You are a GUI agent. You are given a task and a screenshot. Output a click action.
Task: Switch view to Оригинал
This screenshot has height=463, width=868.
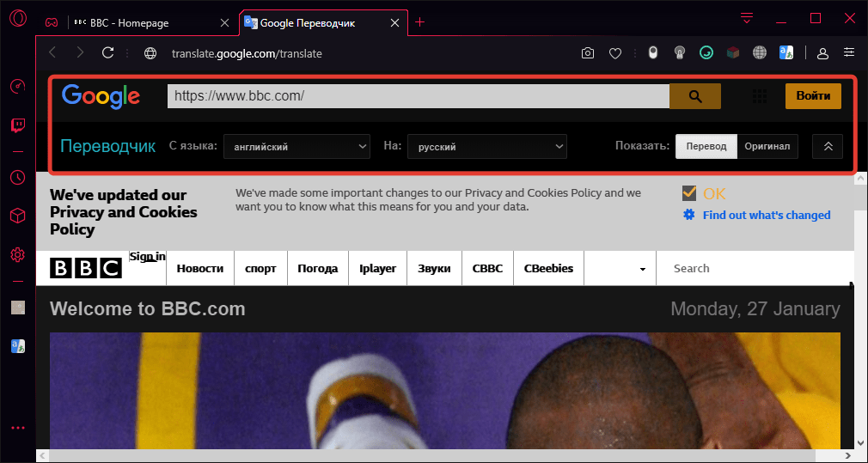click(767, 146)
